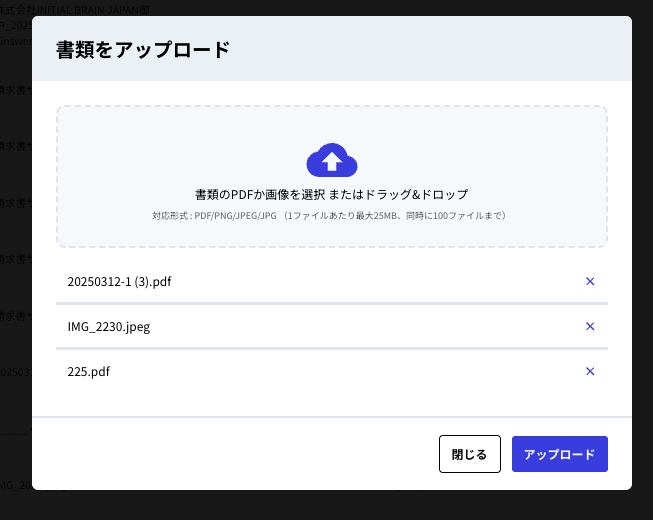This screenshot has width=653, height=520.
Task: Click the 対応形式 supported formats note
Action: 329,216
